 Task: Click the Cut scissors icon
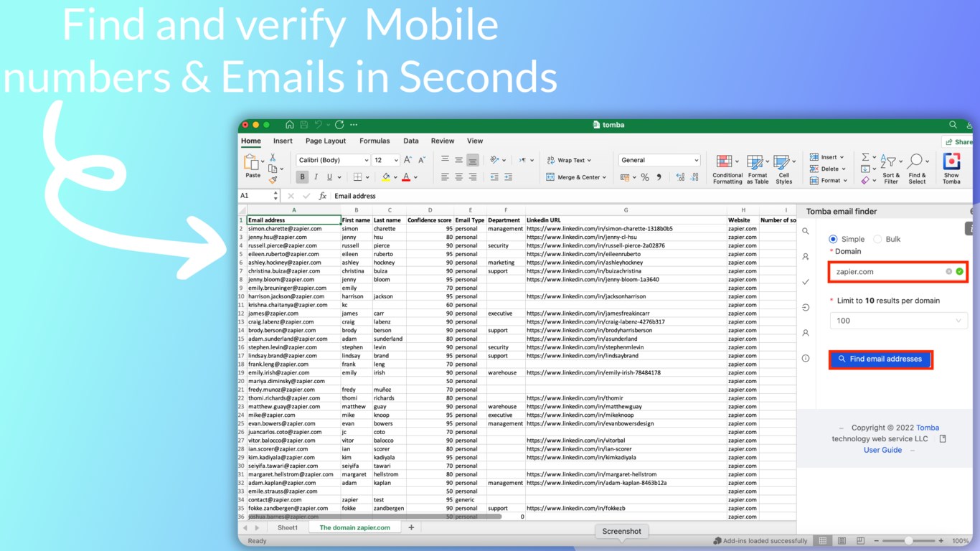pyautogui.click(x=273, y=158)
